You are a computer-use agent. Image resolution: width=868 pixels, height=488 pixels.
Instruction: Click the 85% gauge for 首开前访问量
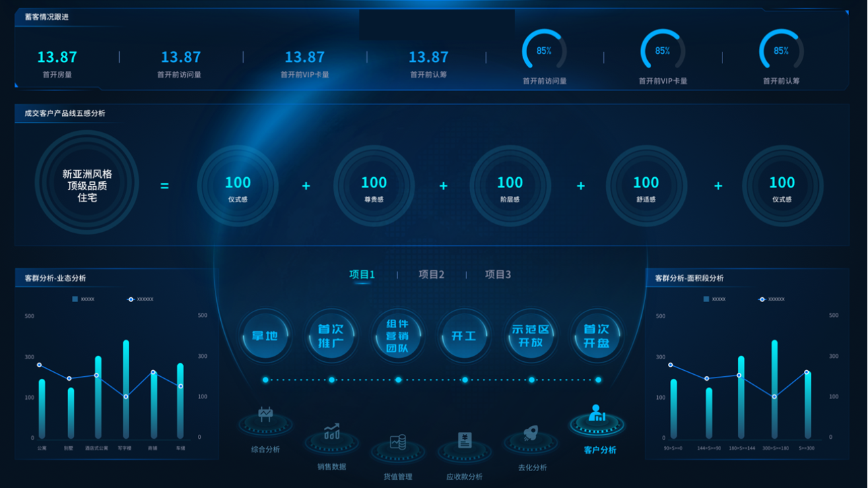click(x=544, y=51)
